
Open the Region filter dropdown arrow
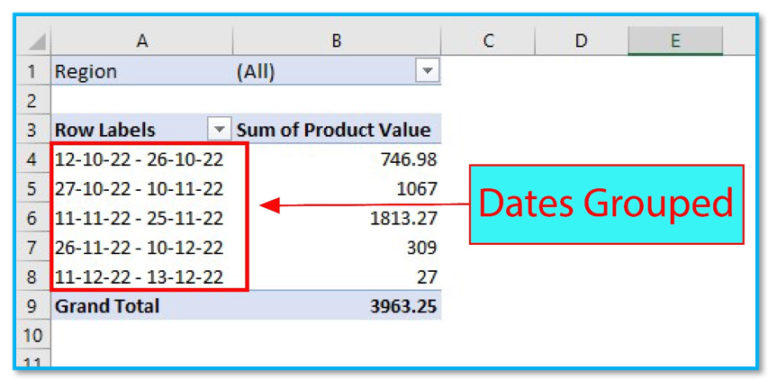pyautogui.click(x=427, y=71)
